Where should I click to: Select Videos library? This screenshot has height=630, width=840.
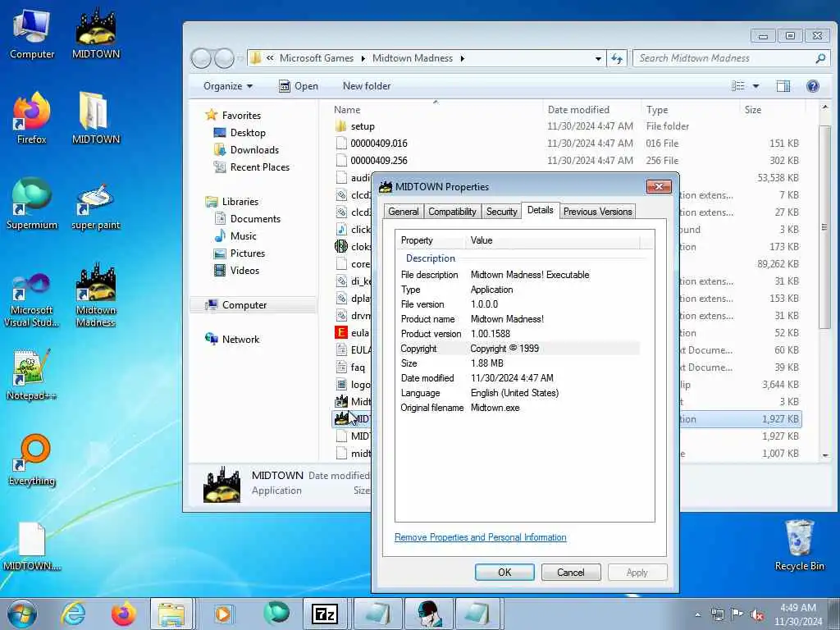(x=237, y=271)
